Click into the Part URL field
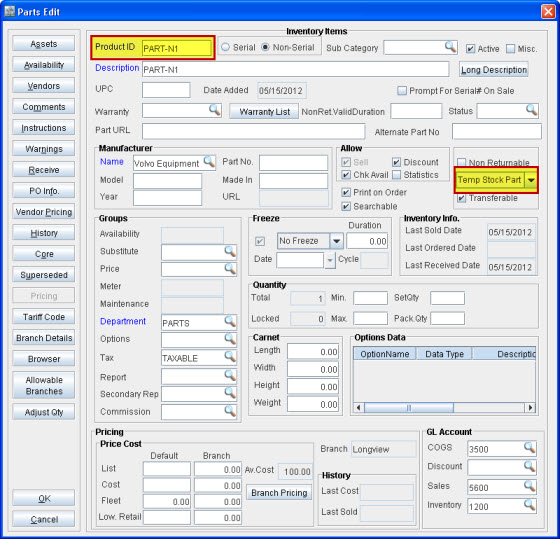 click(x=254, y=131)
